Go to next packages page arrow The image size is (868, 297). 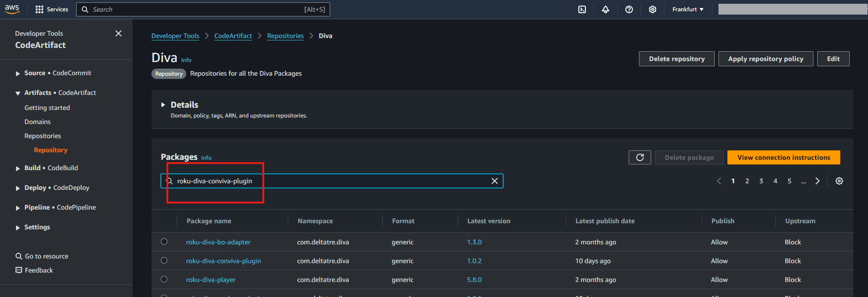817,181
